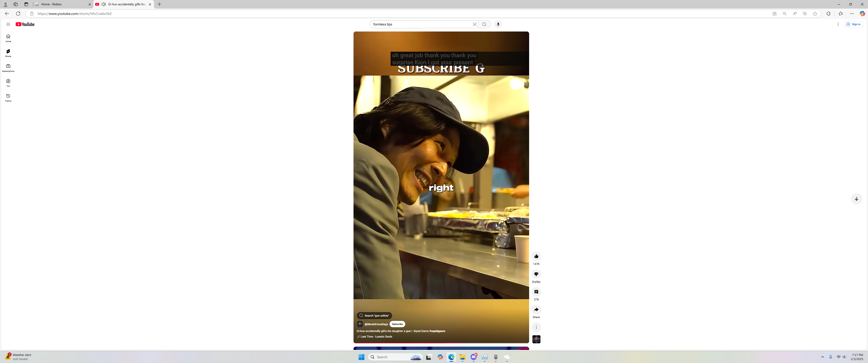This screenshot has height=363, width=868.
Task: Click the address bar URL
Action: [x=74, y=14]
